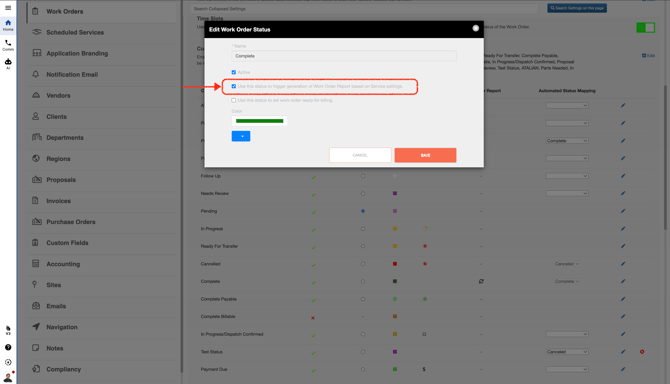Edit the Complete Billable pencil

[623, 317]
